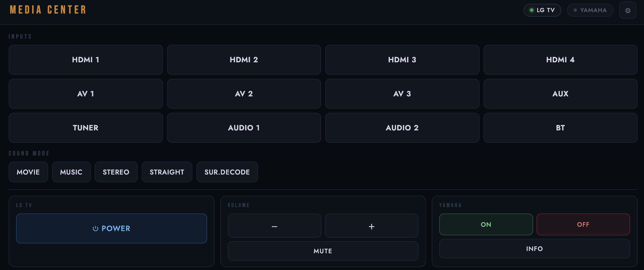Decrease volume with the minus button
This screenshot has width=644, height=270.
point(274,226)
